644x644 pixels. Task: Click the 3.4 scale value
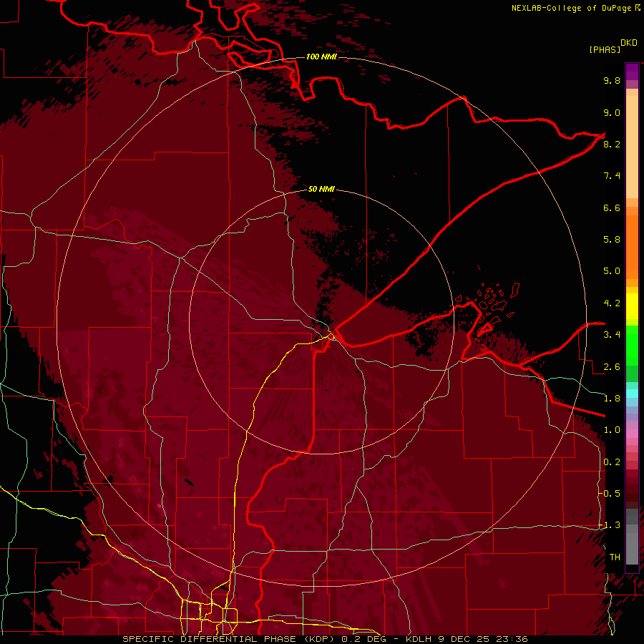[x=612, y=335]
